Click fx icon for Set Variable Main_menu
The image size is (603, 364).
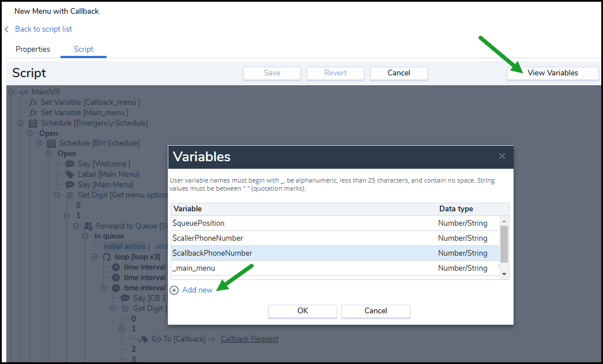(33, 113)
